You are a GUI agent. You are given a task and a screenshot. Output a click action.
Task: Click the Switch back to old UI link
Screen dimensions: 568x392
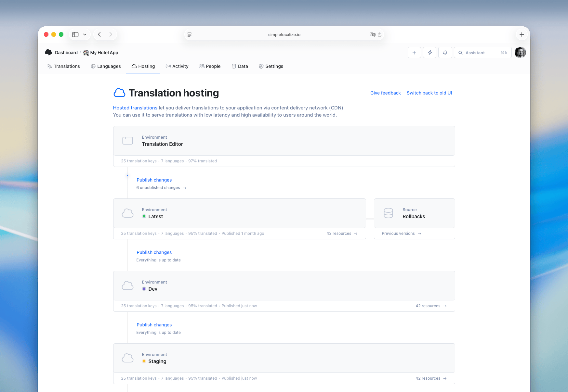(x=429, y=93)
